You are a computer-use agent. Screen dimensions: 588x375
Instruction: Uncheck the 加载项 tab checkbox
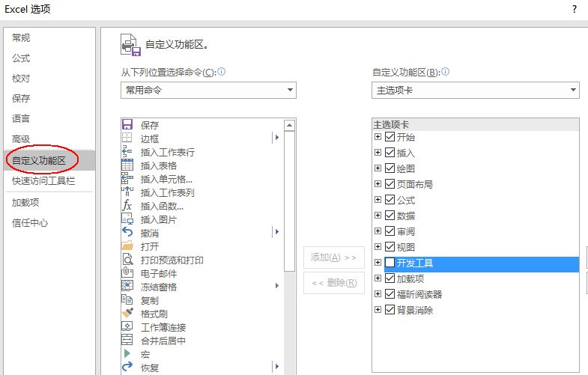390,278
